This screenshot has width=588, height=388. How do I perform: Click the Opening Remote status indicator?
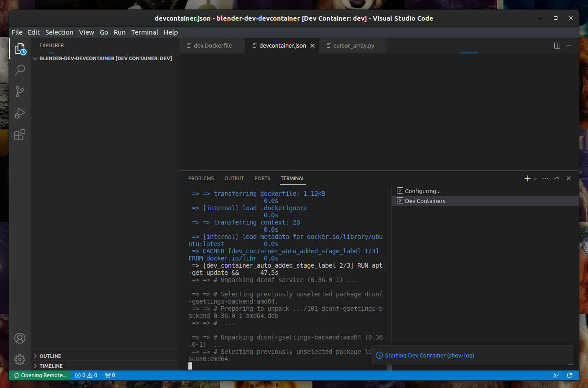pos(40,375)
